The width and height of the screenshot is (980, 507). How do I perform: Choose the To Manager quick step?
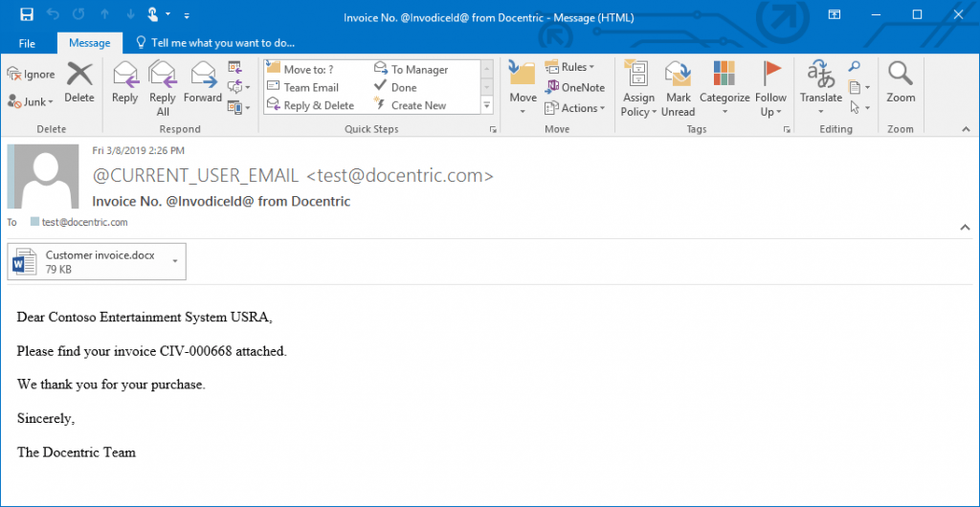(x=411, y=69)
